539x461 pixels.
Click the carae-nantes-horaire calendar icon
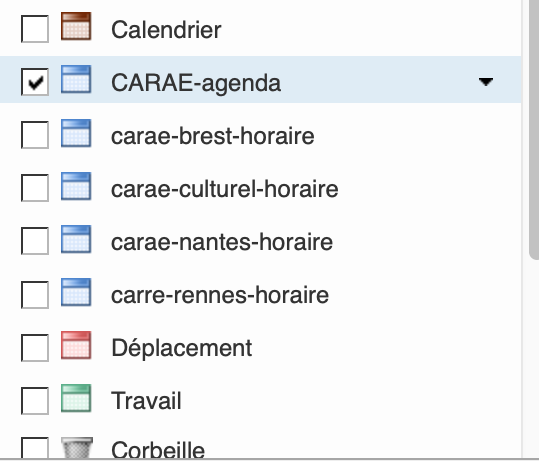coord(76,239)
